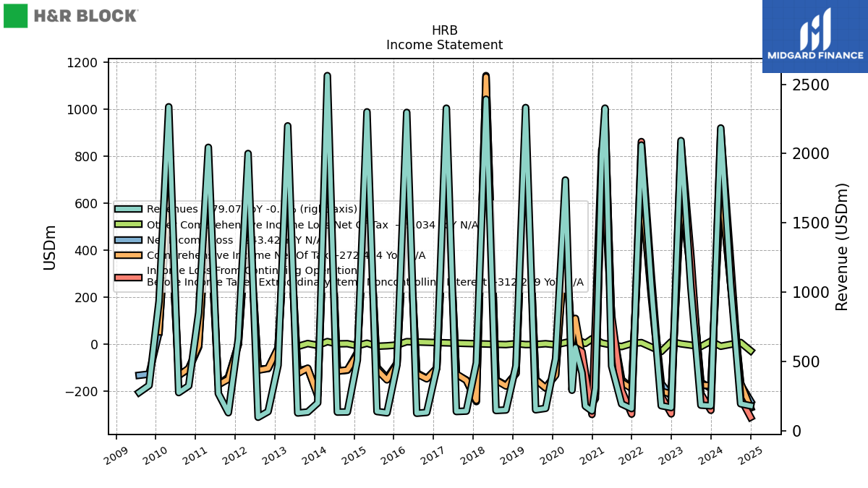The width and height of the screenshot is (868, 488).
Task: Click the teal Revenues legend swatch
Action: [128, 209]
